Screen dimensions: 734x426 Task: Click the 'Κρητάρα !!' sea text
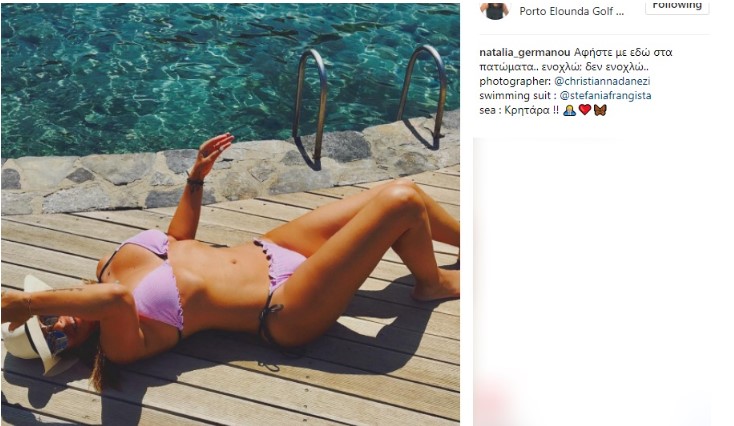[531, 110]
